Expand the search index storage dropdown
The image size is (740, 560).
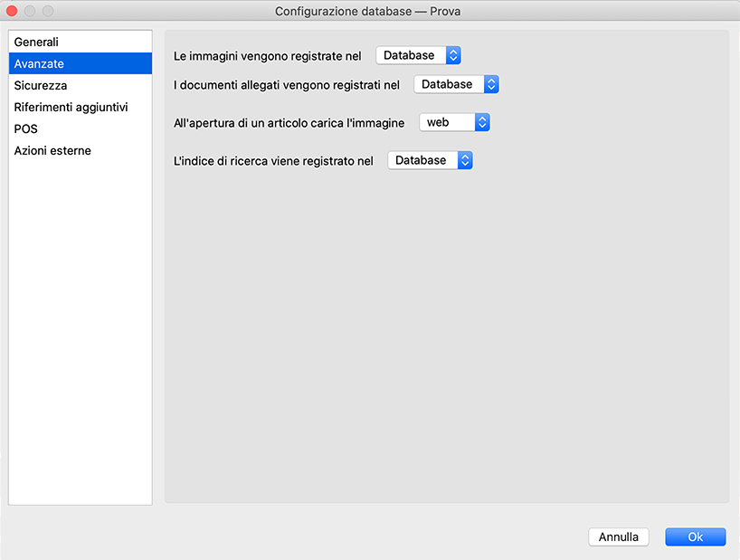[430, 161]
